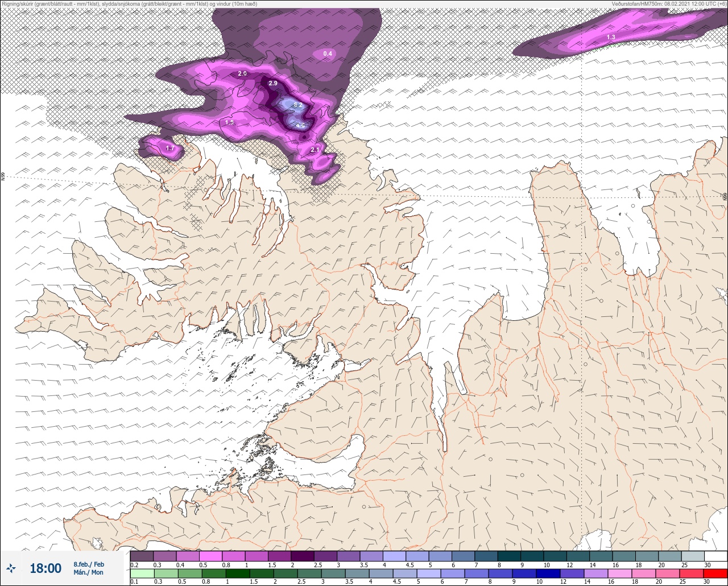Click the 1.5 precipitation value on map
728x586 pixels.
click(229, 122)
